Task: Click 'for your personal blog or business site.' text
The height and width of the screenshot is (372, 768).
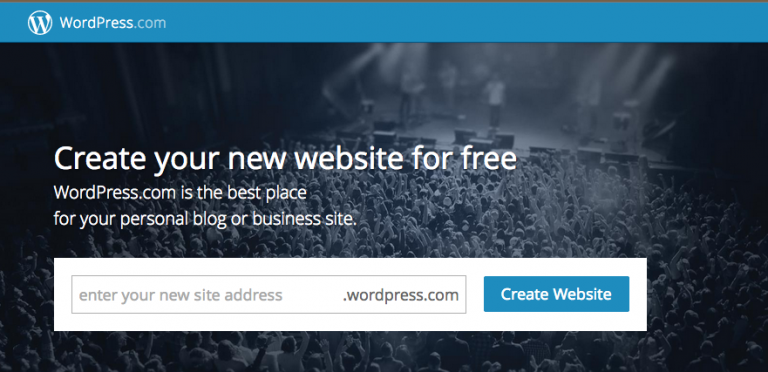Action: (205, 218)
